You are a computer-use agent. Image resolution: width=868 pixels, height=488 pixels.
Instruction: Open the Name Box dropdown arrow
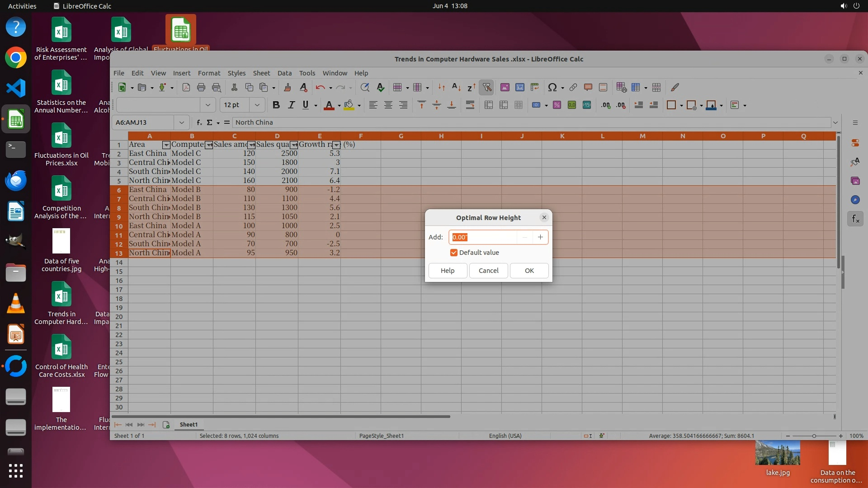181,122
